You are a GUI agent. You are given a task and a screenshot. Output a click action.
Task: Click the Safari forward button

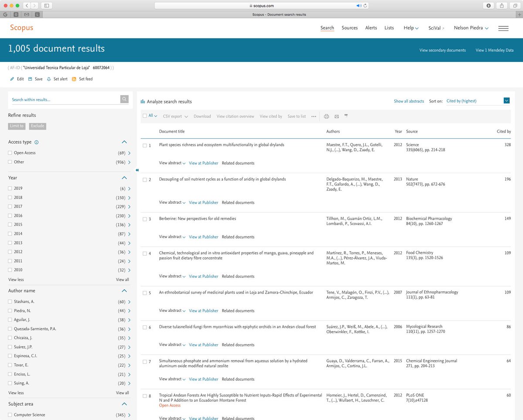click(34, 6)
